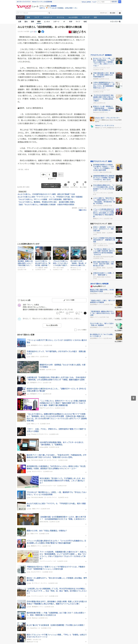Click the 日経ビジネス logo in article header
Image resolution: width=138 pixels, height=644 pixels.
(x=78, y=32)
